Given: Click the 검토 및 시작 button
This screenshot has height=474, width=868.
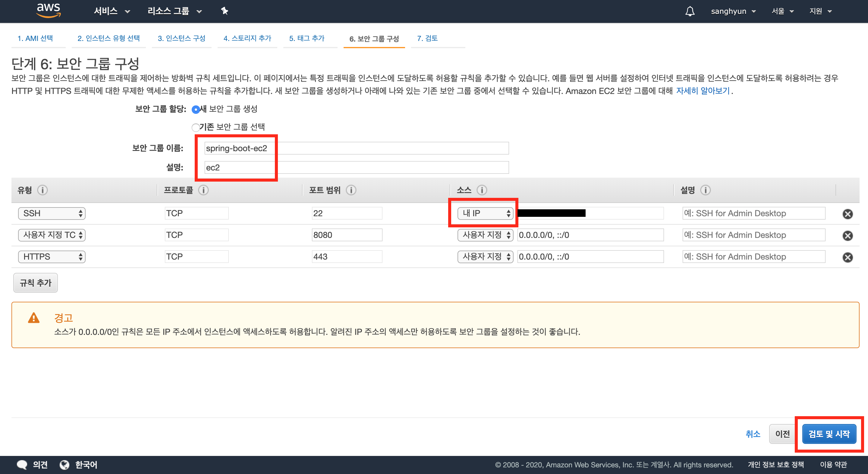Looking at the screenshot, I should click(829, 434).
